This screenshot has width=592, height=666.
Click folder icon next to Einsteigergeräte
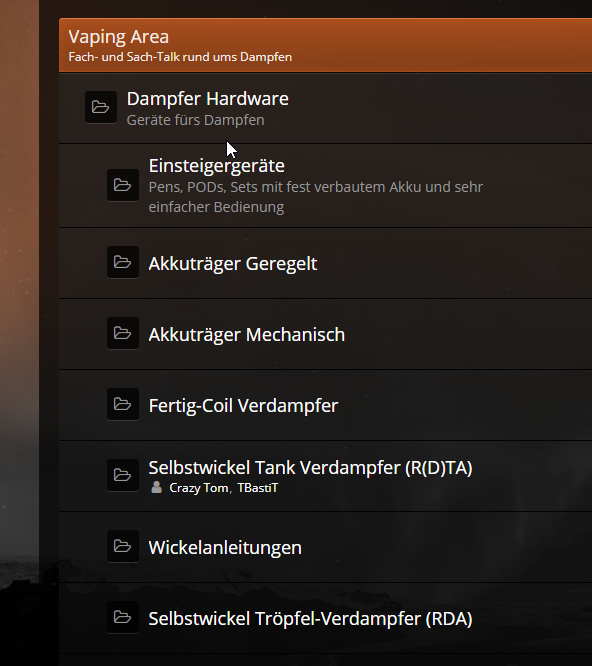[123, 185]
